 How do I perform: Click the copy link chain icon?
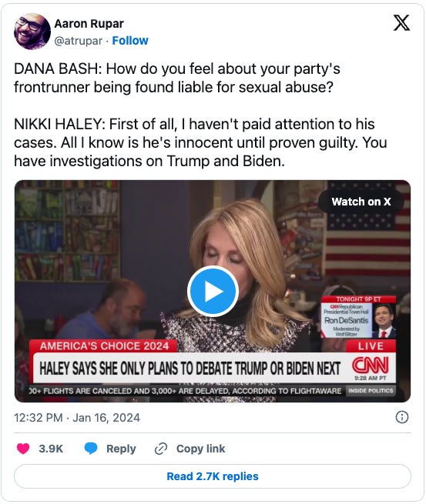(161, 449)
